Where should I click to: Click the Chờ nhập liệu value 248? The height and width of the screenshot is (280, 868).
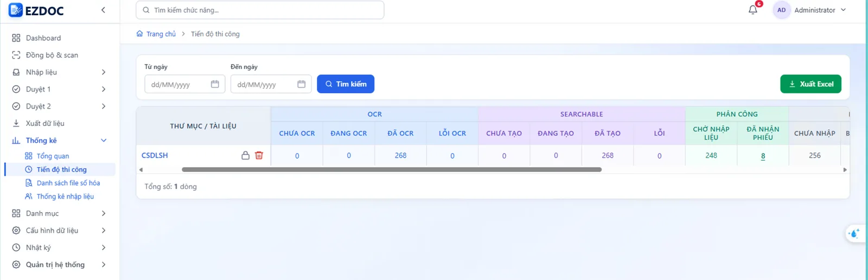[711, 155]
